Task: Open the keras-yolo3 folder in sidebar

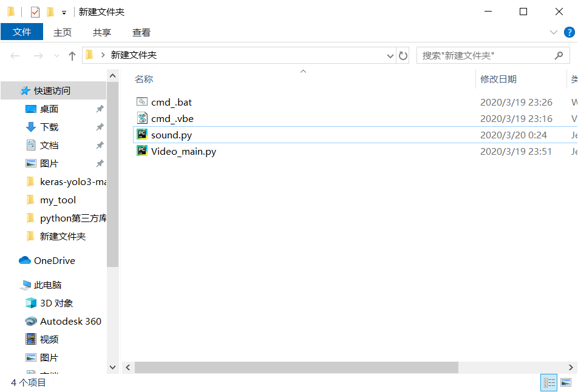Action: point(73,181)
